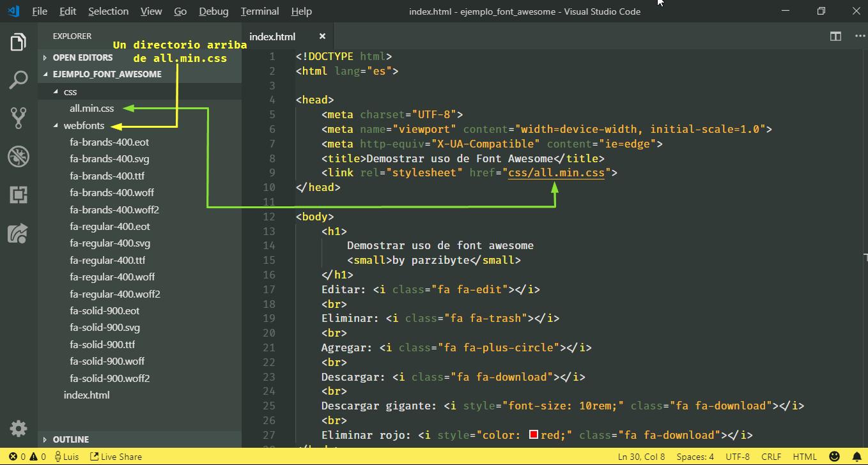Open the editor More Actions ellipsis
The image size is (868, 465).
coord(859,36)
